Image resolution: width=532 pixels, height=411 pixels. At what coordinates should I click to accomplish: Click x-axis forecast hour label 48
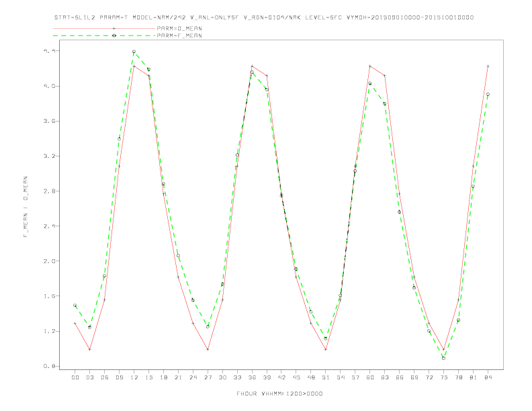[311, 377]
